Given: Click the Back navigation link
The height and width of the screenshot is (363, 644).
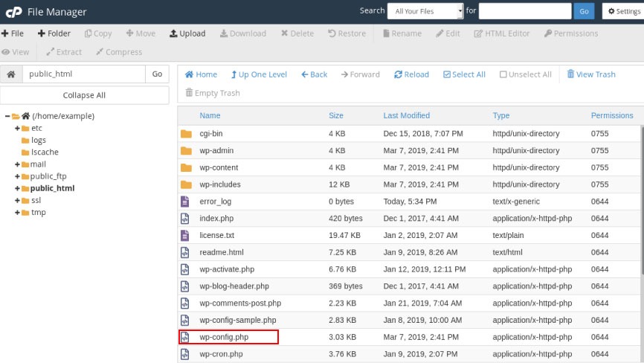Looking at the screenshot, I should point(315,74).
